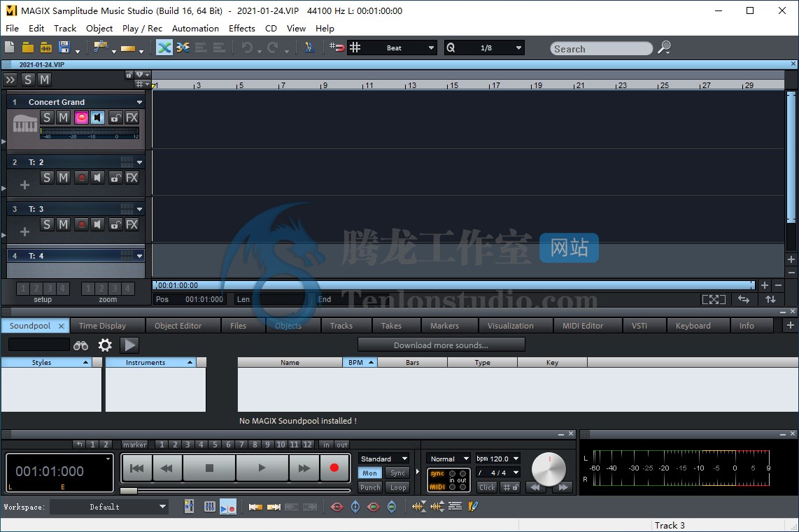Click the Punch button in transport
Screen dimensions: 799x532
(370, 487)
